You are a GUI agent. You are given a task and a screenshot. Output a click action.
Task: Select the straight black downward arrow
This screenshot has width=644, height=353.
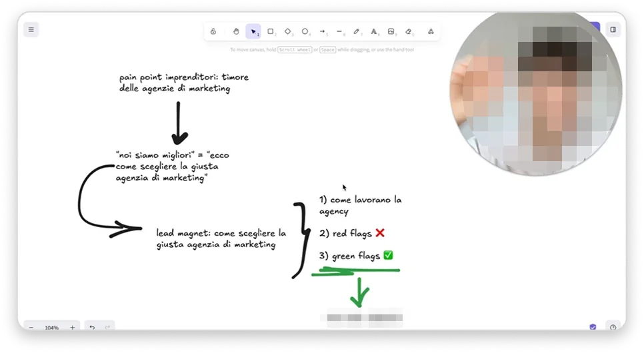tap(179, 123)
